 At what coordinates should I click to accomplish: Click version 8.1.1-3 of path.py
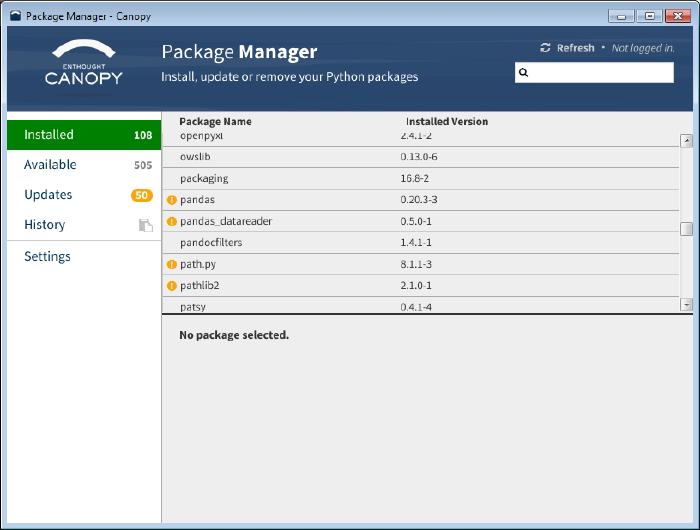coord(416,264)
